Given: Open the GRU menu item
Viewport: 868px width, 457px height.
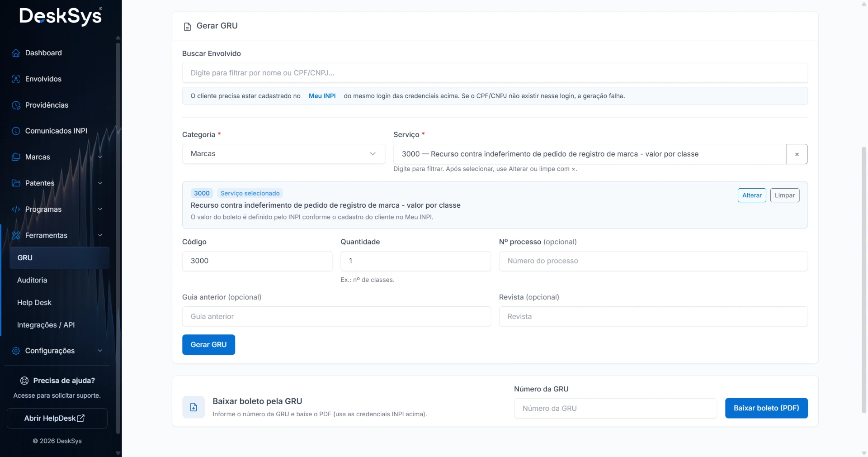Looking at the screenshot, I should pos(59,258).
